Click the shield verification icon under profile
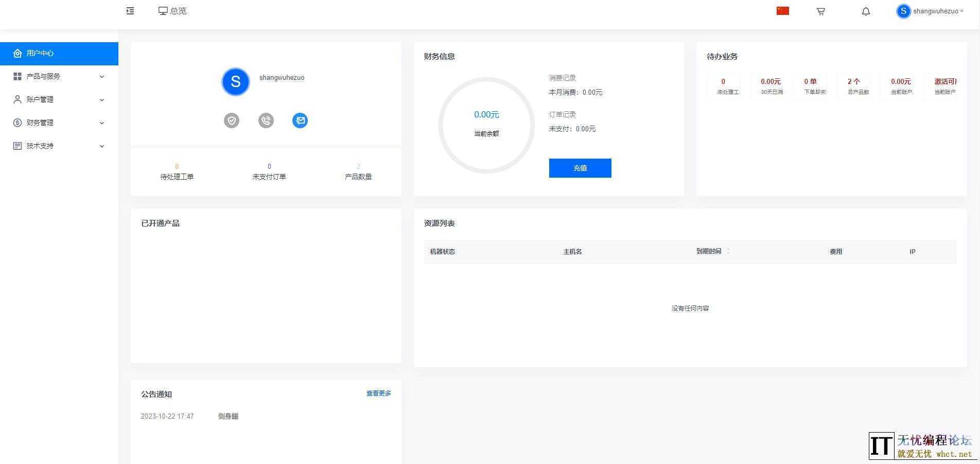Image resolution: width=980 pixels, height=464 pixels. tap(232, 121)
